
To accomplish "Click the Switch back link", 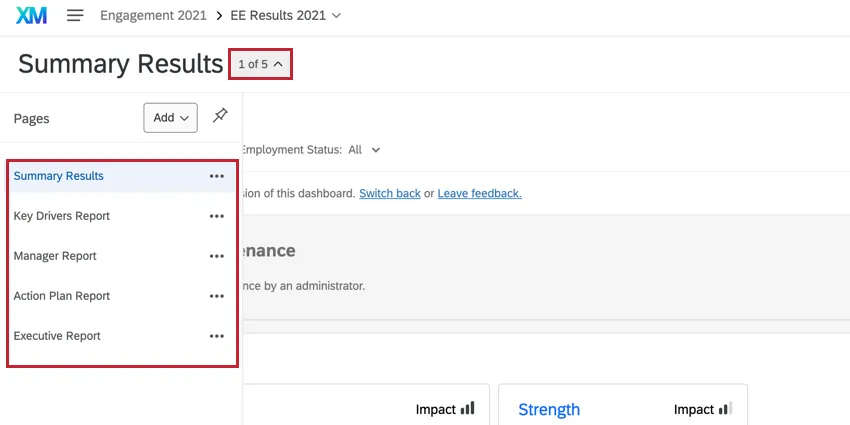I will click(x=390, y=193).
